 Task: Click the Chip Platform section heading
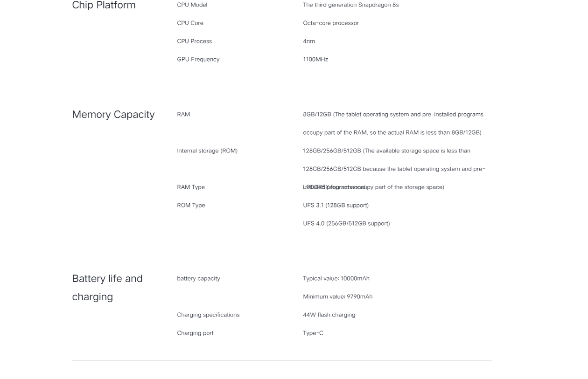[x=104, y=5]
